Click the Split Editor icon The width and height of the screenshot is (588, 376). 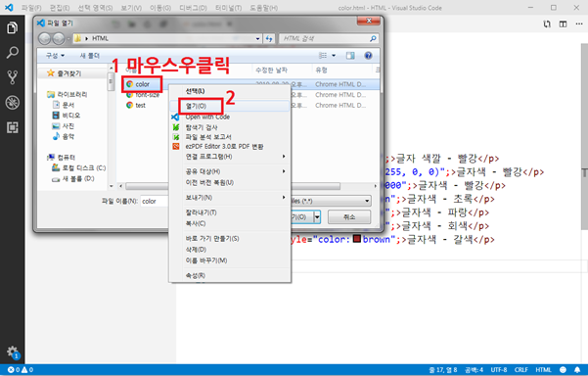pos(563,24)
